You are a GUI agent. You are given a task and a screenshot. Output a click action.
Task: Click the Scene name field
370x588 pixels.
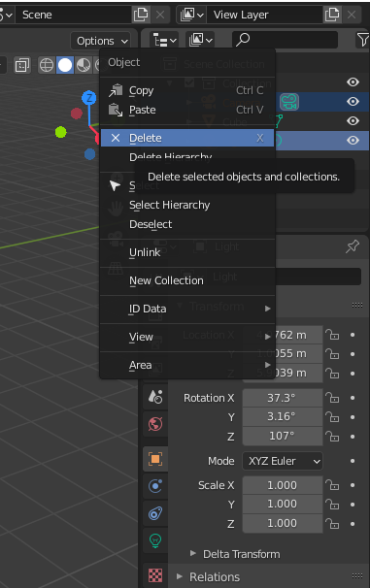(73, 15)
